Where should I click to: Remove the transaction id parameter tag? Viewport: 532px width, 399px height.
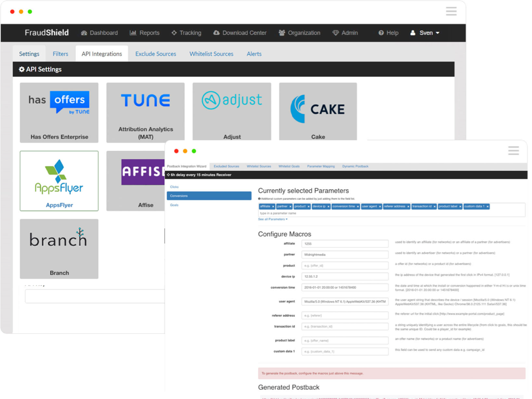click(x=434, y=206)
